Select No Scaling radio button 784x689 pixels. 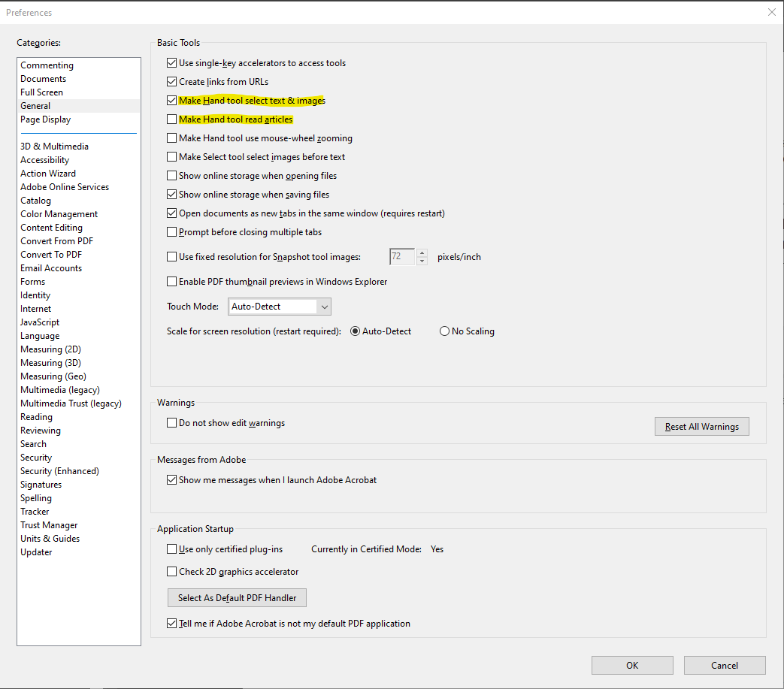pos(444,331)
